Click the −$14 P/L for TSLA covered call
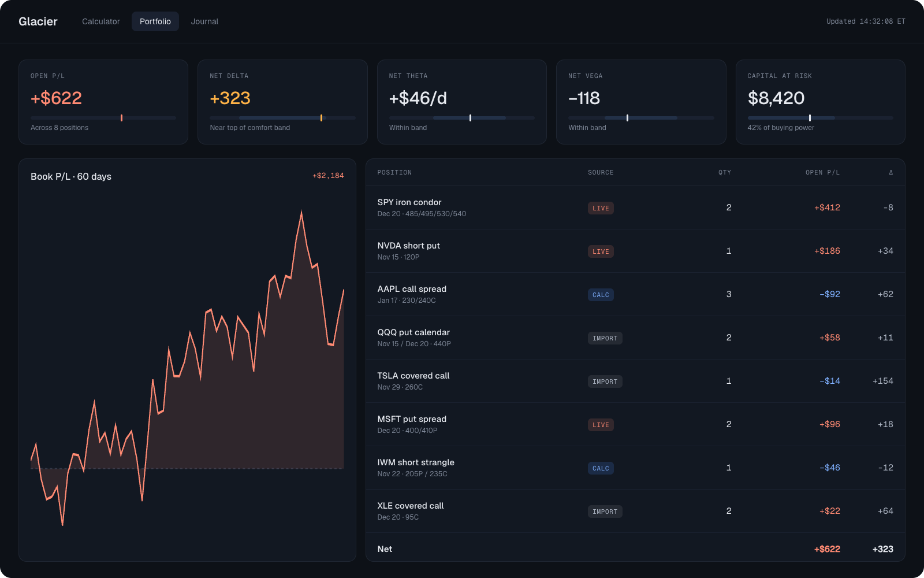Viewport: 924px width, 578px height. point(830,381)
